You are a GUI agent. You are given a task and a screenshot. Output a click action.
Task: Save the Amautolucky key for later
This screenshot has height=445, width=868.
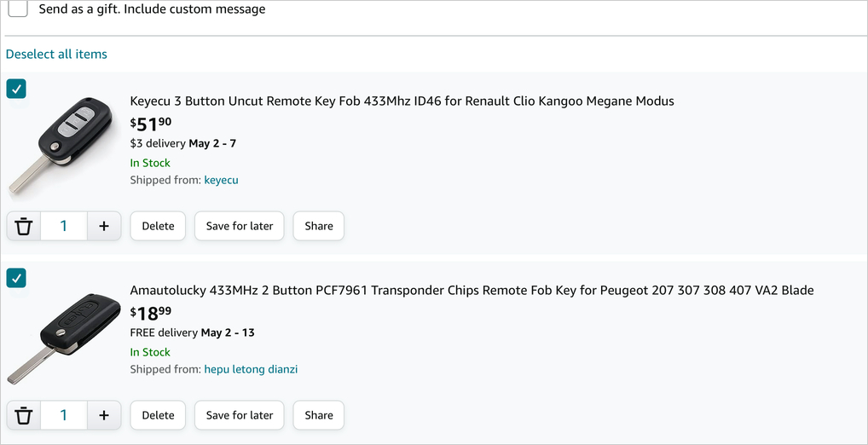pos(240,415)
